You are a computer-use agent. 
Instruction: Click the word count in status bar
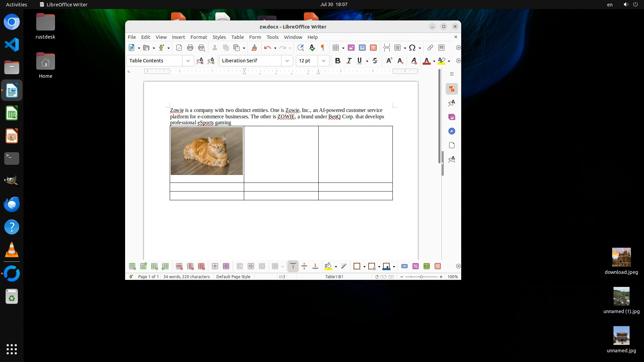(x=186, y=277)
